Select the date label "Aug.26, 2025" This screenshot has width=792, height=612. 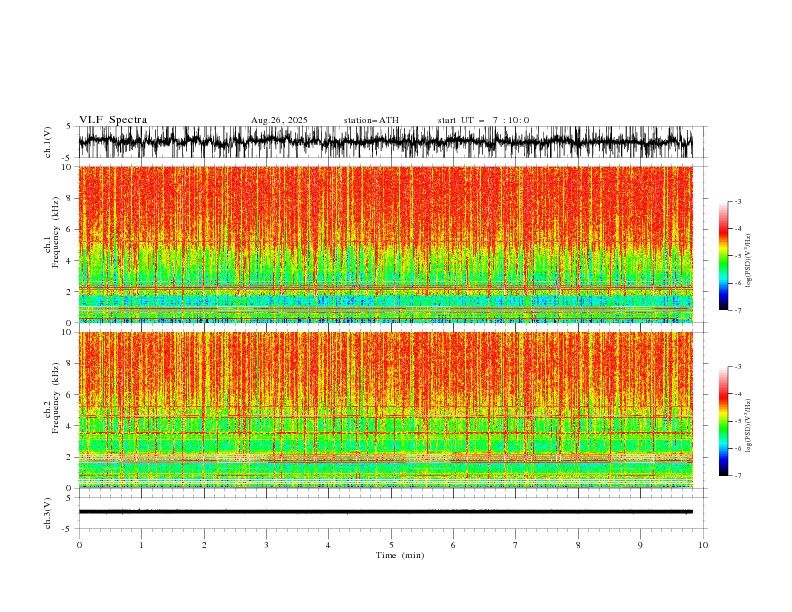[279, 120]
